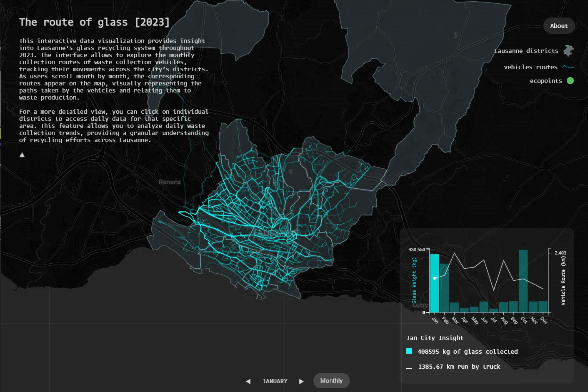Image resolution: width=588 pixels, height=392 pixels.
Task: Click the 'Jan City Insight' heading
Action: pyautogui.click(x=435, y=338)
